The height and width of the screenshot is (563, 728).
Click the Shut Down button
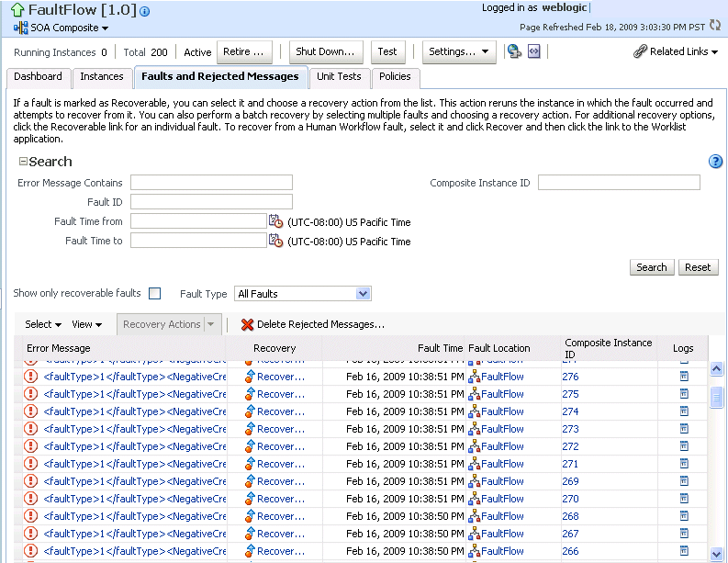click(x=325, y=51)
